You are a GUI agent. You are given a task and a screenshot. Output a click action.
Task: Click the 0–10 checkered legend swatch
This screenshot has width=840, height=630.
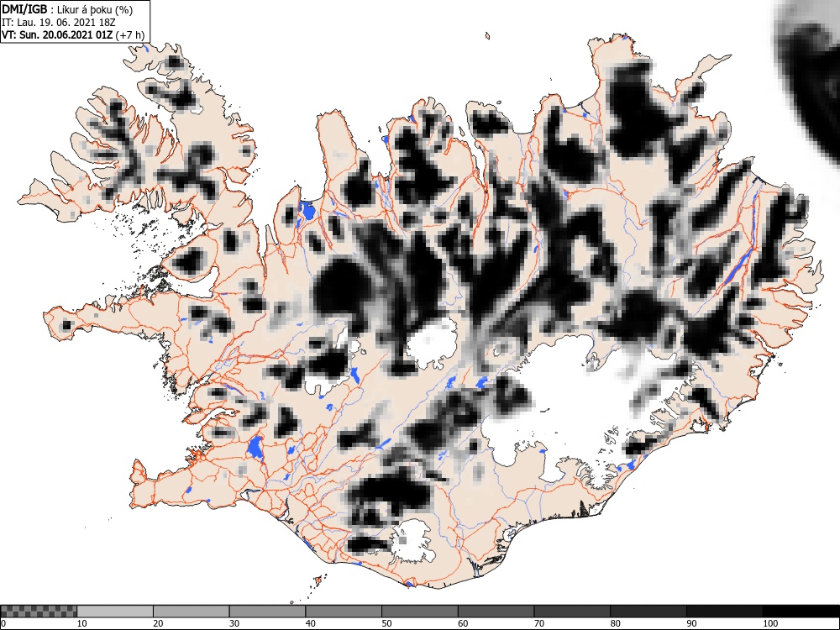click(39, 612)
